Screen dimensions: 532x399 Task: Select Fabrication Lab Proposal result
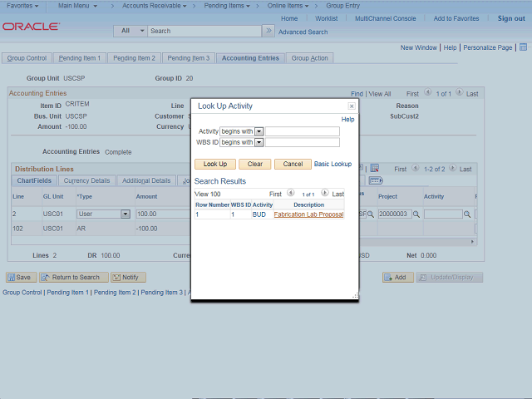(308, 214)
